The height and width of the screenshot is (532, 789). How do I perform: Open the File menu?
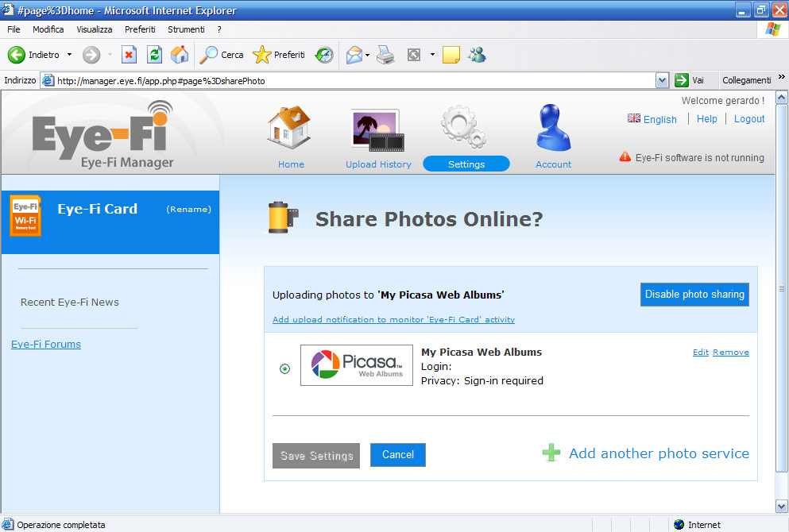coord(14,29)
